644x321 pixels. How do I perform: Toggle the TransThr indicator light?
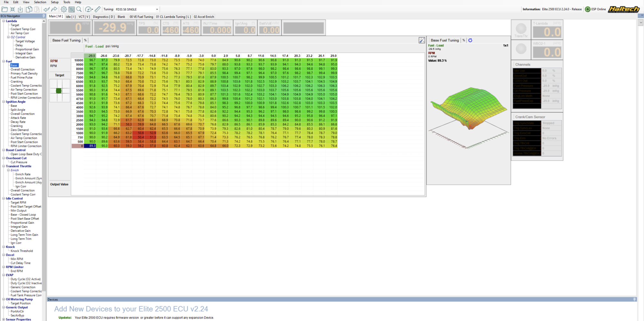click(521, 28)
